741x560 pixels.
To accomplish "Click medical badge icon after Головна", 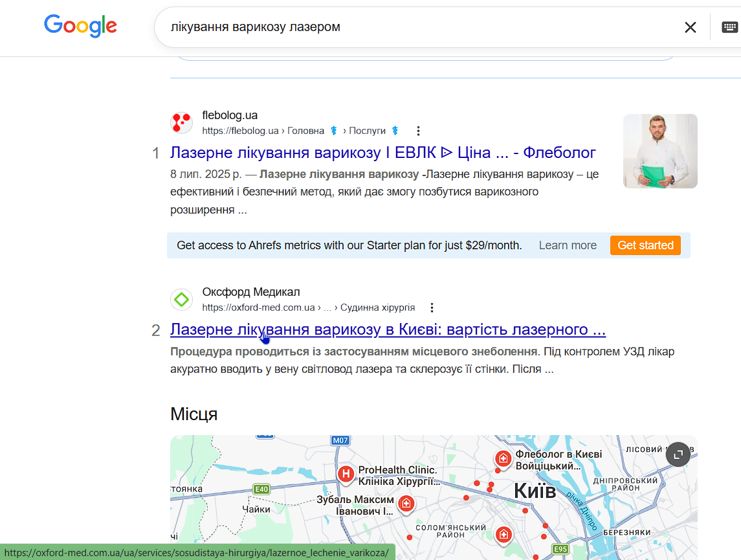I will [334, 131].
